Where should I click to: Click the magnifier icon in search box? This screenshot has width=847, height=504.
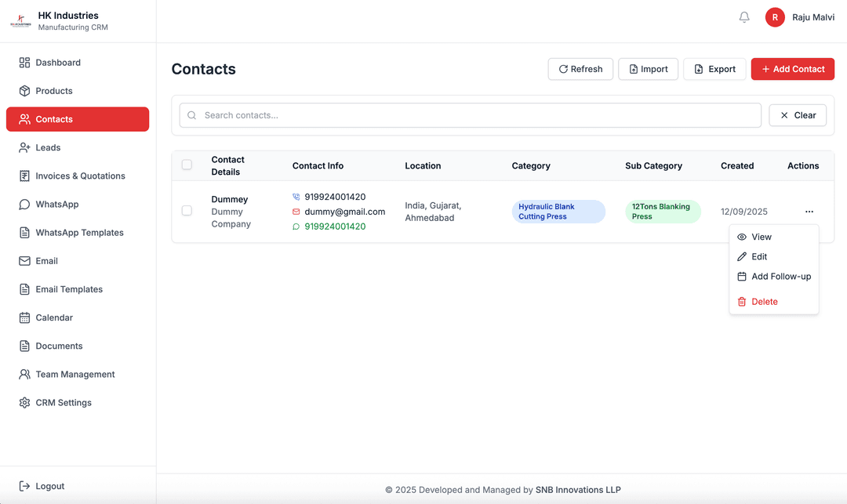[191, 115]
